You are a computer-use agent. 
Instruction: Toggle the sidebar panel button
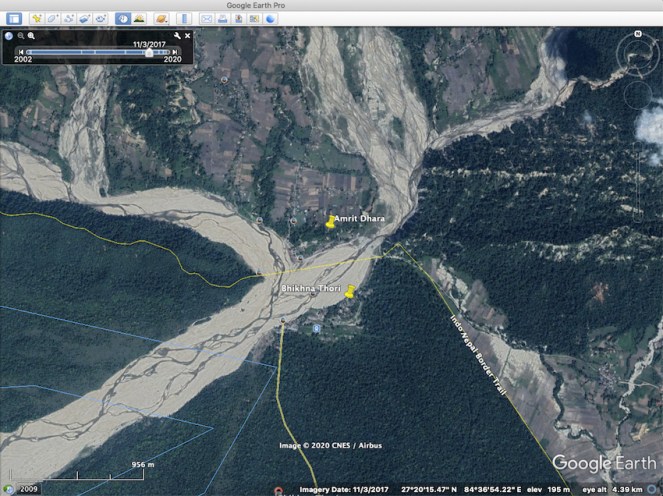14,19
